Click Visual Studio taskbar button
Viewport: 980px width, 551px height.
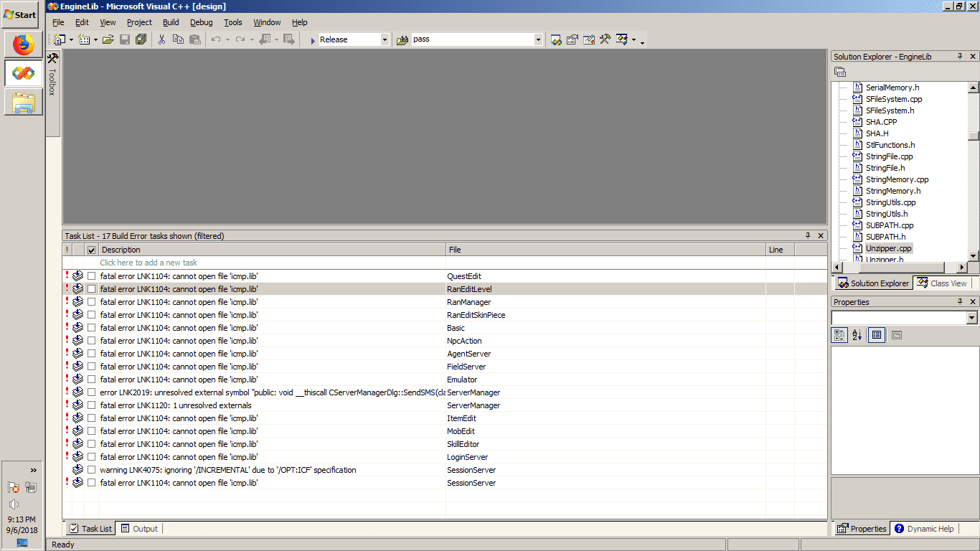click(24, 73)
